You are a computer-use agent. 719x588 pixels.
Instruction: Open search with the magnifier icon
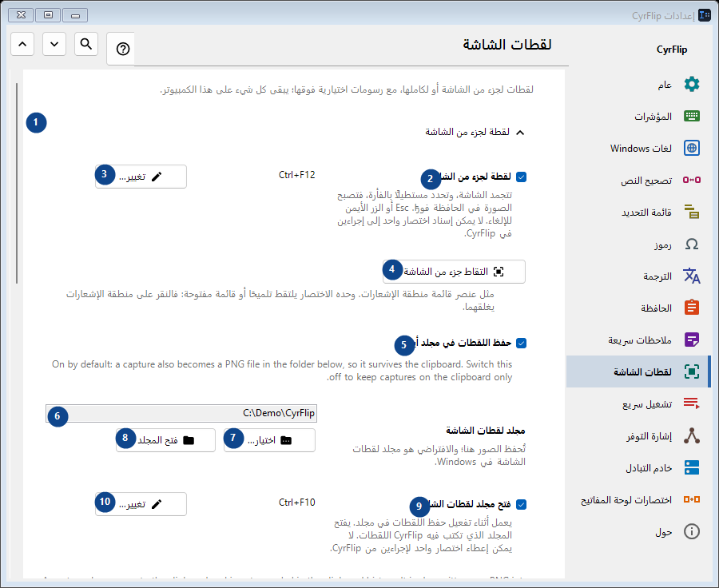[x=86, y=44]
